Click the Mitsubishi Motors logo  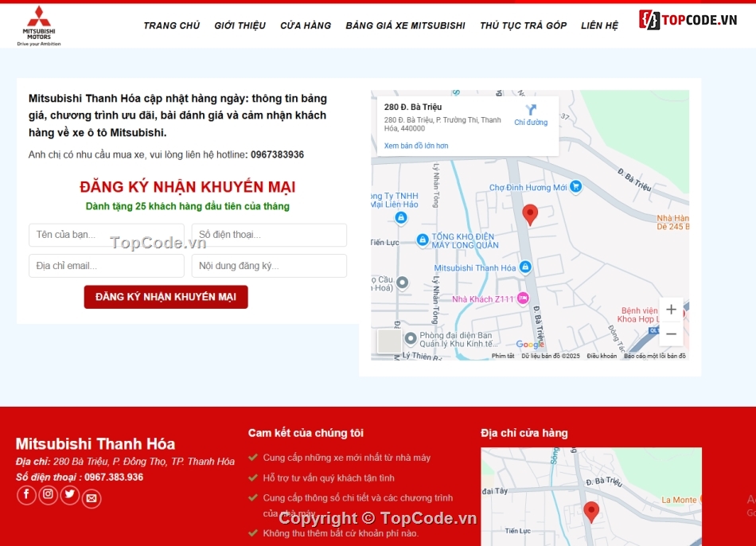pos(38,26)
